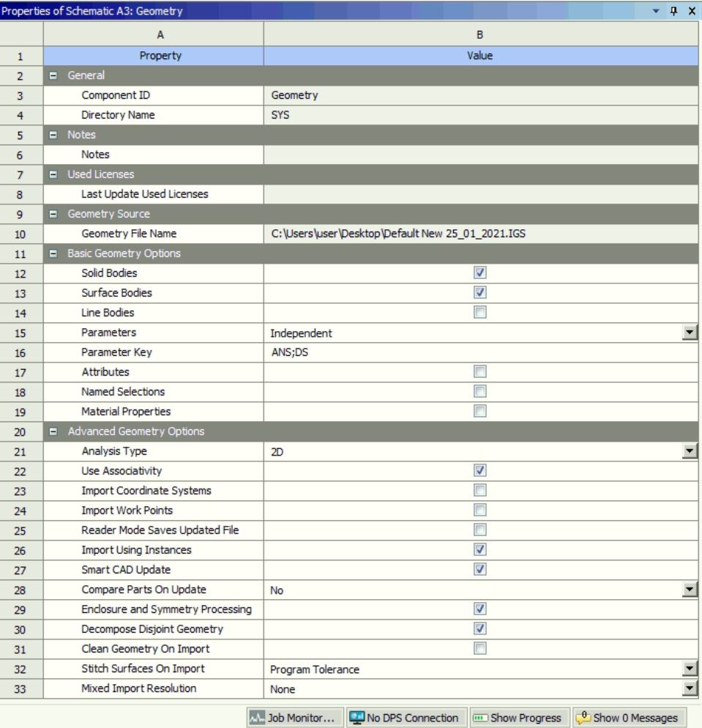Open the Analysis Type dropdown arrow
The image size is (702, 728).
pos(690,451)
